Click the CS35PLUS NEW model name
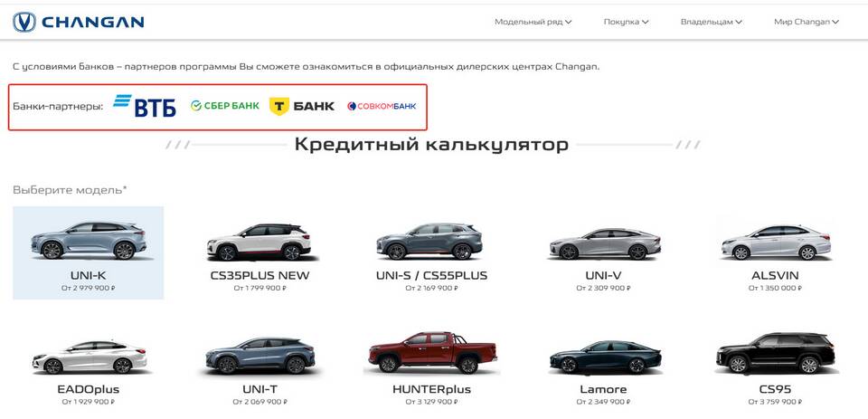 (x=259, y=275)
